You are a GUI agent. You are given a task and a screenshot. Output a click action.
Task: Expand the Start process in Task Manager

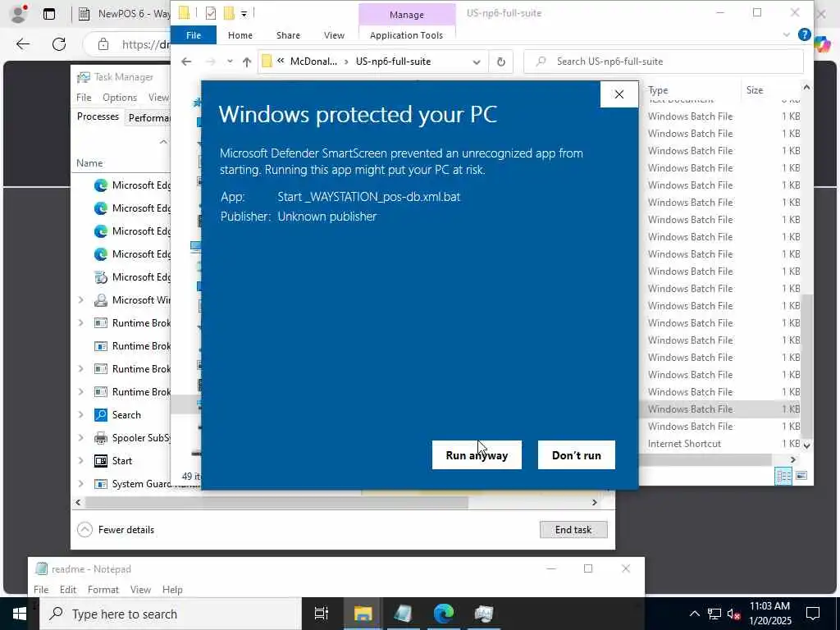81,461
